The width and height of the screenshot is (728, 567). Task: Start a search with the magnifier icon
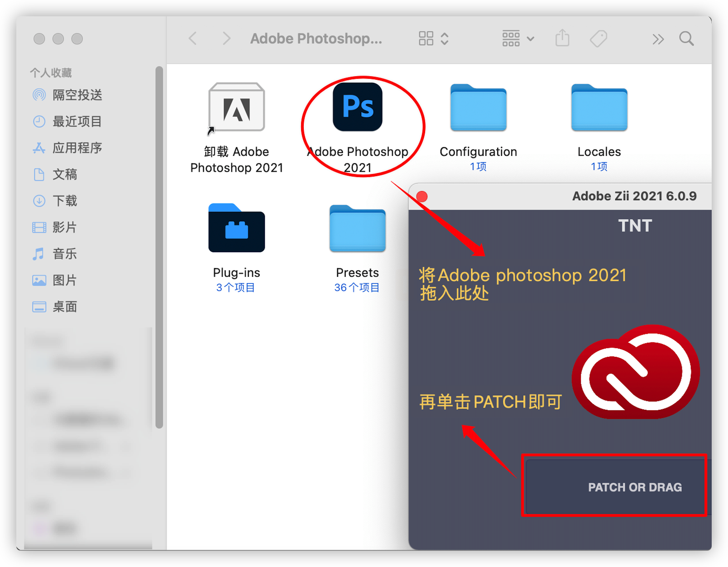[x=686, y=38]
